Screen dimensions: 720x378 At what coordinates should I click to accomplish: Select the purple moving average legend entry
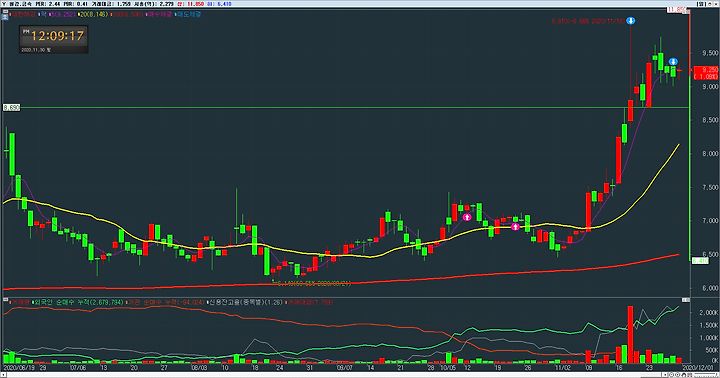pyautogui.click(x=62, y=14)
